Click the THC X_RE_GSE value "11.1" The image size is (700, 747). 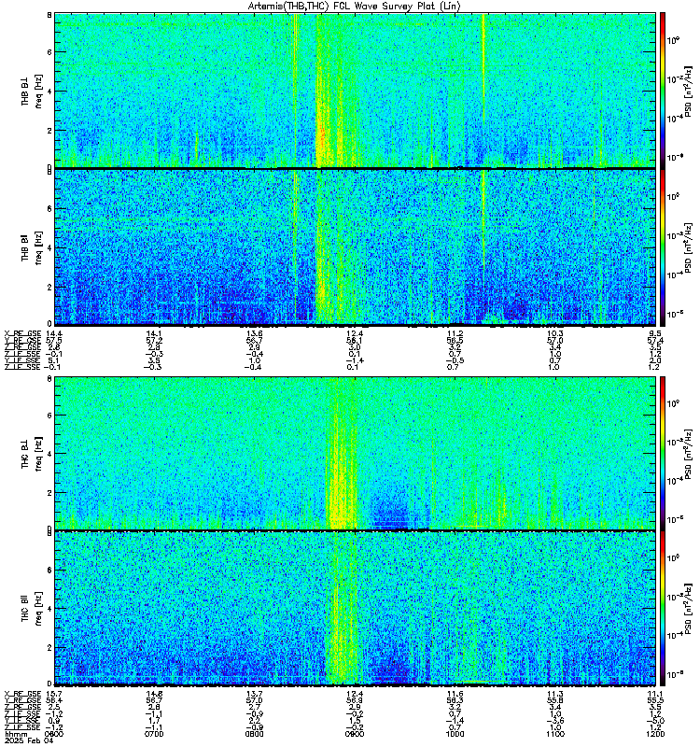click(x=655, y=694)
